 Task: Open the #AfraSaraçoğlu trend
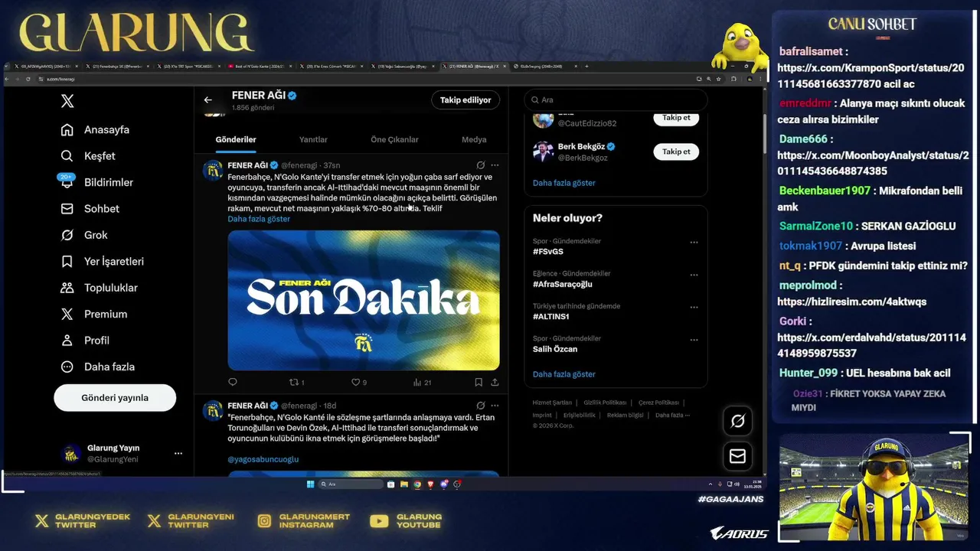coord(563,284)
